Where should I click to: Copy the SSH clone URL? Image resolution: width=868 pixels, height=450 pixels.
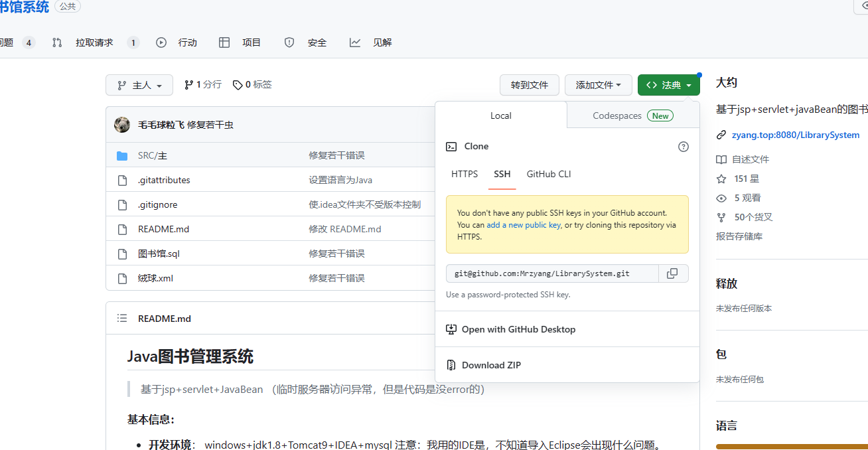point(672,273)
